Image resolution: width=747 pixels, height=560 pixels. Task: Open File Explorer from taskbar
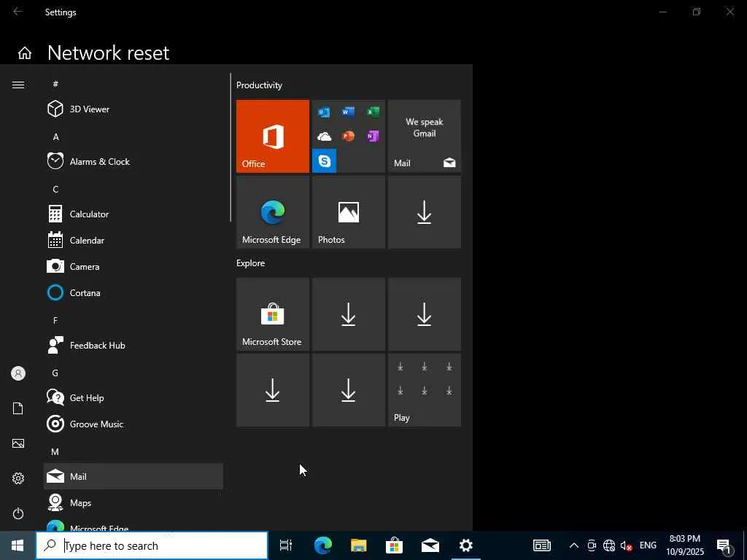(x=359, y=545)
